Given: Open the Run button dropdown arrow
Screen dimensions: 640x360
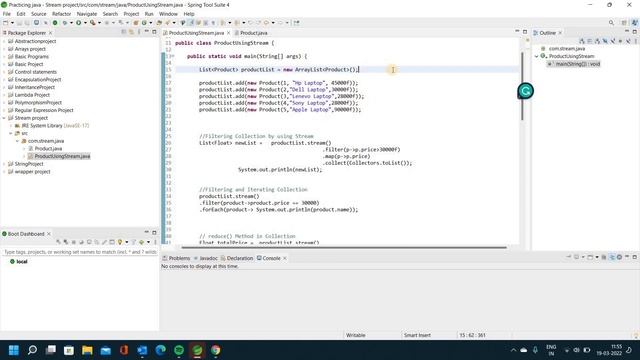Looking at the screenshot, I should point(85,23).
